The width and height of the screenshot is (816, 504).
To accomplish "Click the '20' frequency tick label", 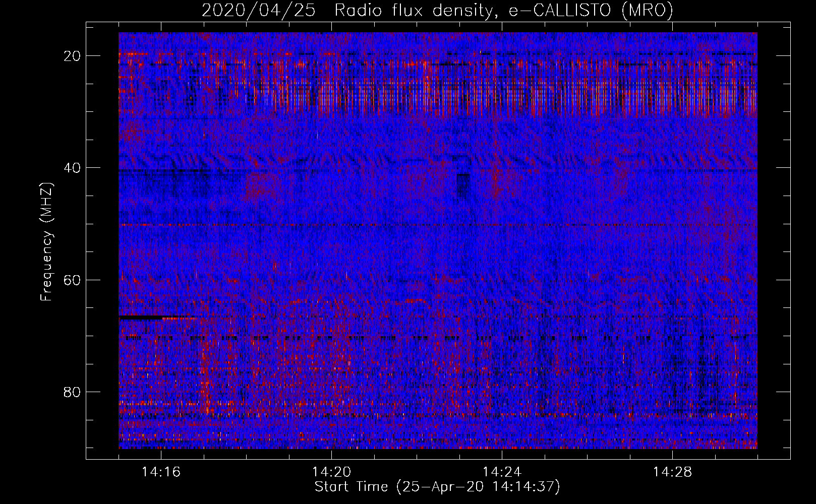I will coord(73,56).
